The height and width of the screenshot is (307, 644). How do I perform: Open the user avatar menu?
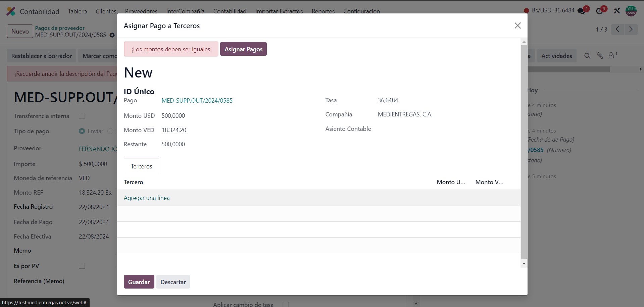pos(631,11)
